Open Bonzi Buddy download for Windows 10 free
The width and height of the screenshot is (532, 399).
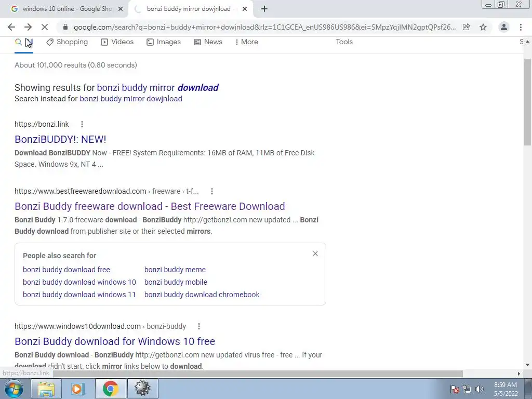(115, 341)
